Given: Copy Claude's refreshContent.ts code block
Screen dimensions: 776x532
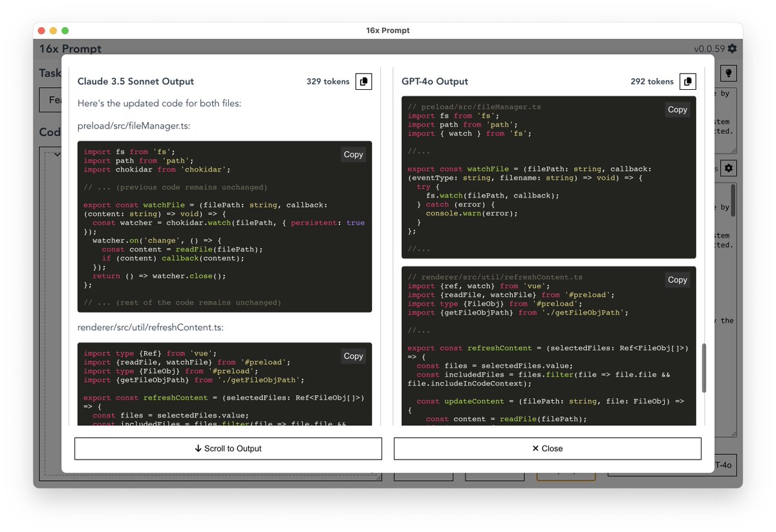Looking at the screenshot, I should tap(353, 356).
